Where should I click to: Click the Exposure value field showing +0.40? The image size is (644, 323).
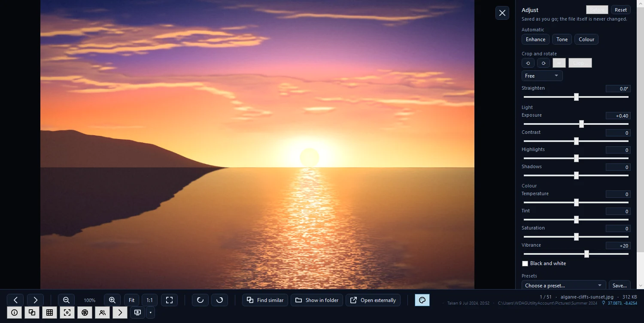618,116
